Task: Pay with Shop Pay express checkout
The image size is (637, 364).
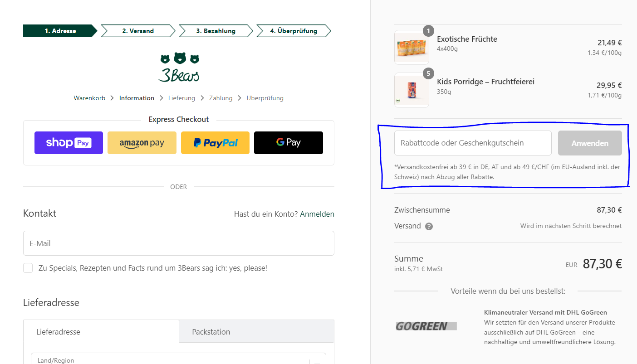Action: [x=69, y=143]
